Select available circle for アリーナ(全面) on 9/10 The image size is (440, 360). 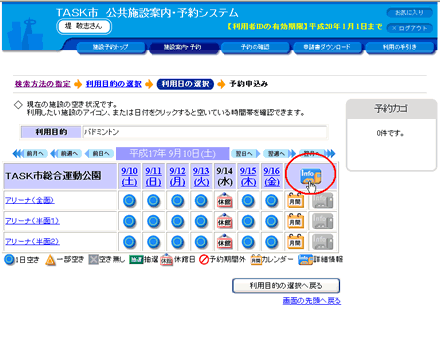[129, 201]
